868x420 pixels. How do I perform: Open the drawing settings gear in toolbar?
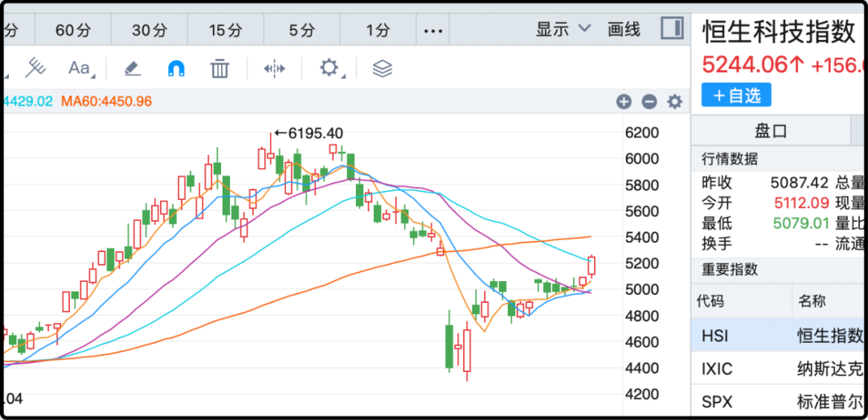pyautogui.click(x=329, y=67)
